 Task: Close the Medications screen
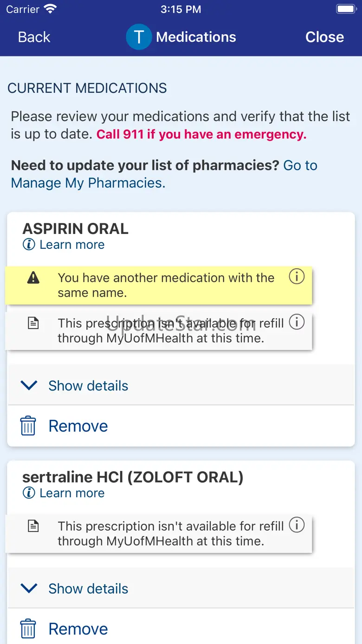[324, 37]
